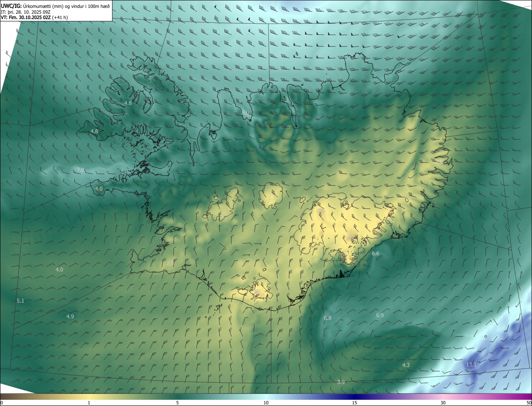Click the title 'Úrkomumætti (mm) og vindur í 100m hæð'
The height and width of the screenshot is (406, 532).
(66, 6)
